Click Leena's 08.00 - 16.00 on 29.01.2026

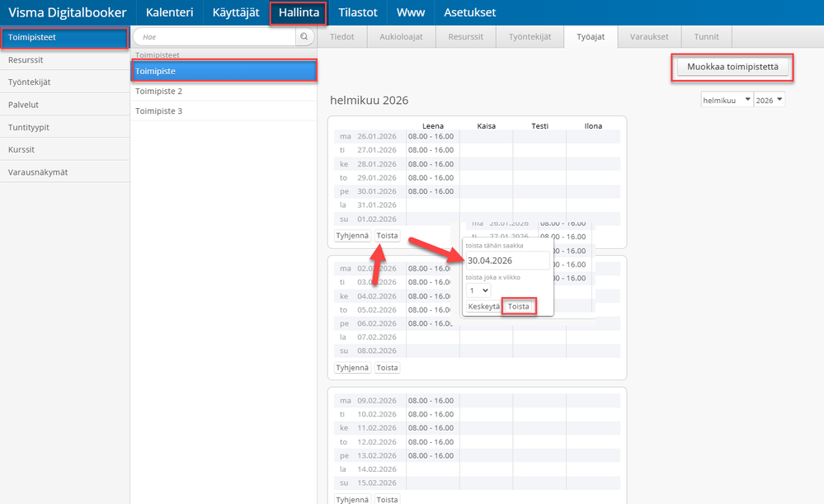click(x=431, y=177)
